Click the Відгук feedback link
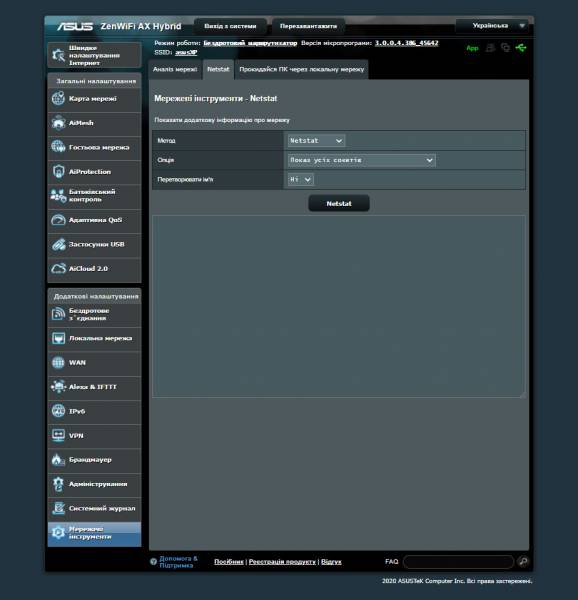This screenshot has height=600, width=578. tap(331, 561)
